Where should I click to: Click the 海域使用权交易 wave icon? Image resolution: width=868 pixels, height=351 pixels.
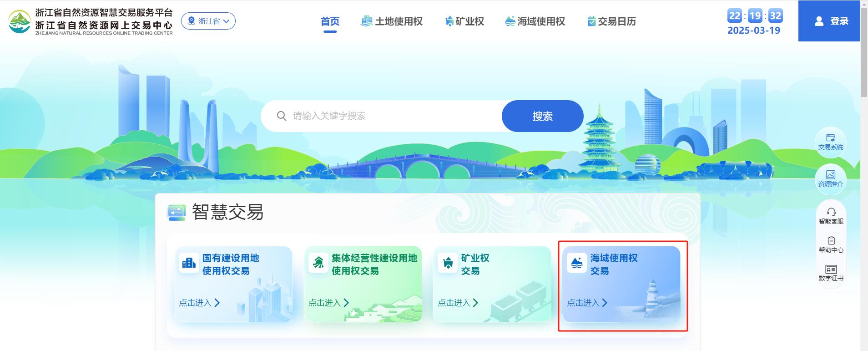click(577, 263)
